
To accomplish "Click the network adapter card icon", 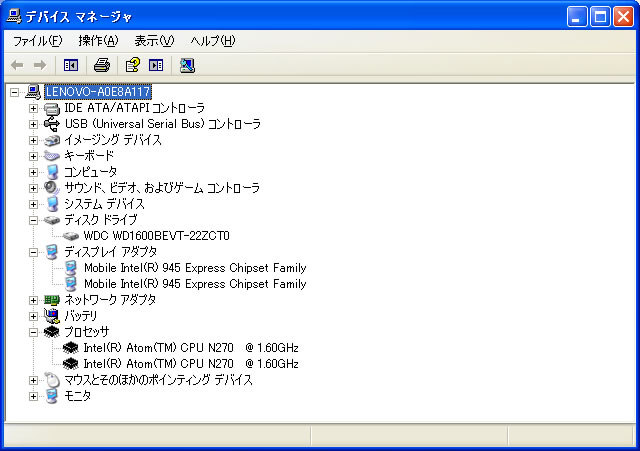I will [52, 300].
